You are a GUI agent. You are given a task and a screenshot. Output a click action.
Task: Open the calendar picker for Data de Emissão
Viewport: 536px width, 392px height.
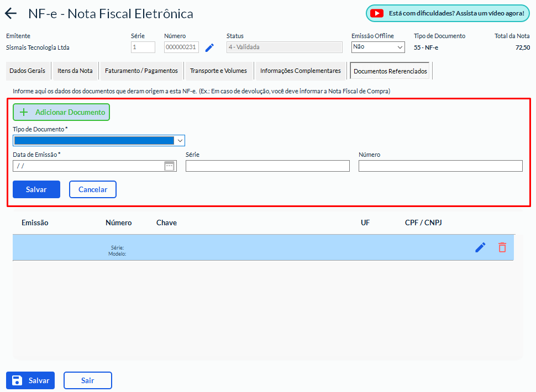170,166
